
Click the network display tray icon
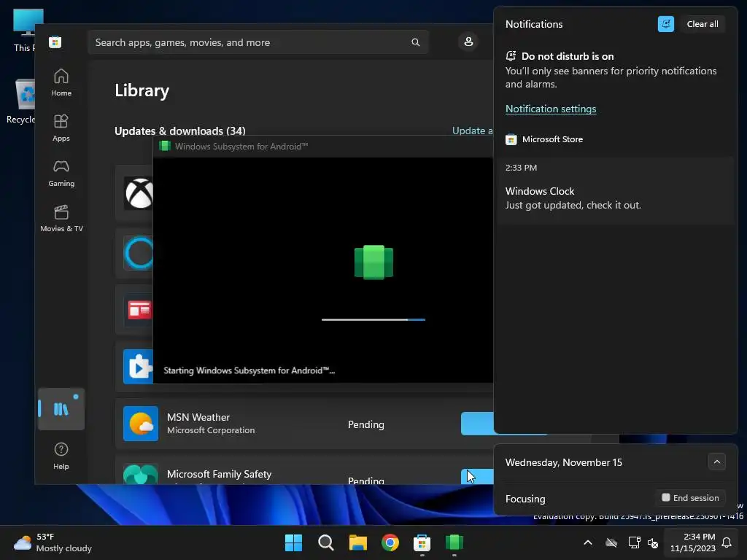pos(634,542)
